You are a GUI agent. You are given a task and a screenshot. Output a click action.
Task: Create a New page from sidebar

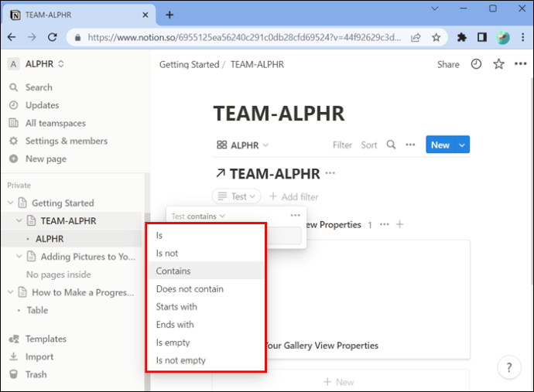(x=38, y=159)
